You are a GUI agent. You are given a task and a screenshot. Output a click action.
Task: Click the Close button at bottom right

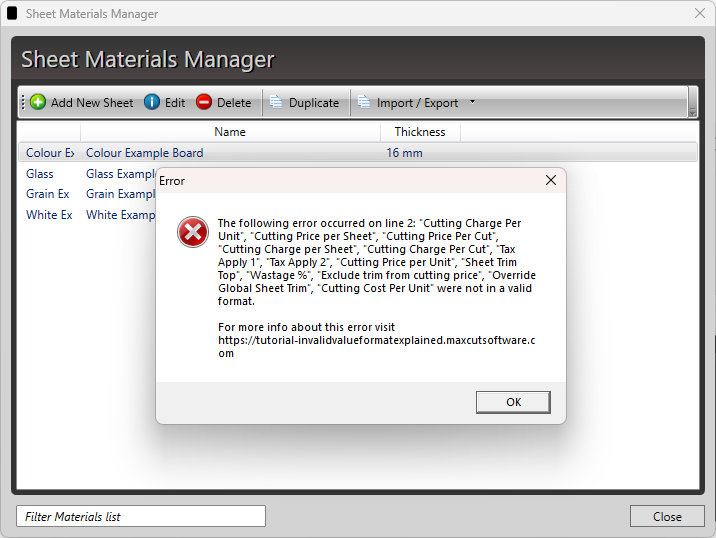tap(667, 517)
